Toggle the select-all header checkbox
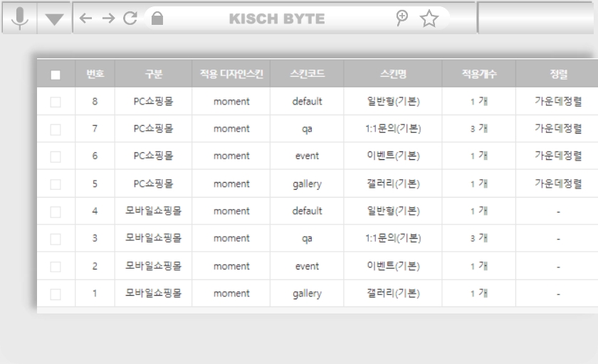The image size is (598, 364). click(x=56, y=75)
